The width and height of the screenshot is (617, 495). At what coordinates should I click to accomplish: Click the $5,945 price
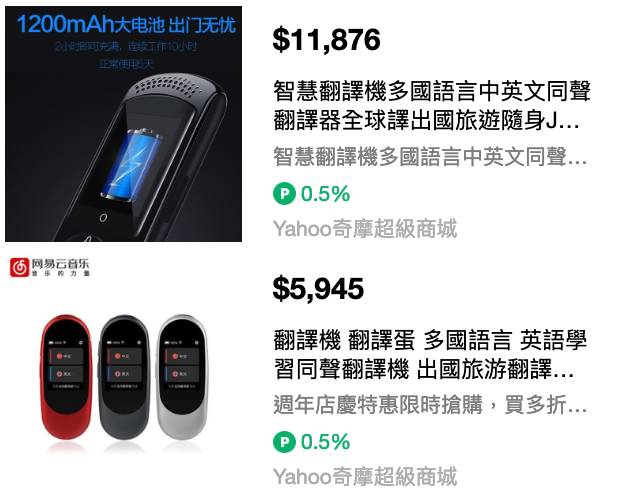tap(318, 288)
